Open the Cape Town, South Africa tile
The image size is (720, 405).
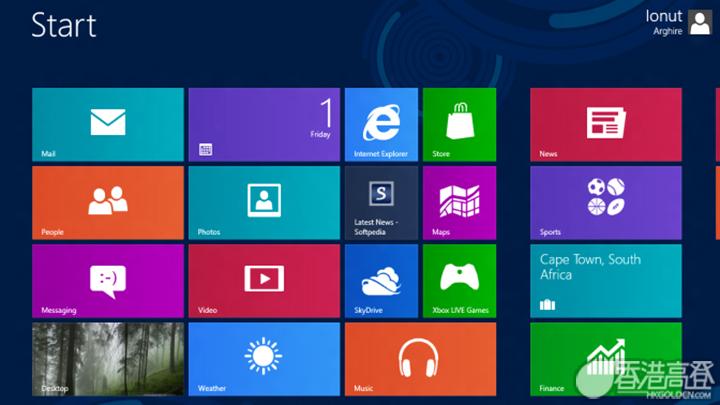[605, 280]
